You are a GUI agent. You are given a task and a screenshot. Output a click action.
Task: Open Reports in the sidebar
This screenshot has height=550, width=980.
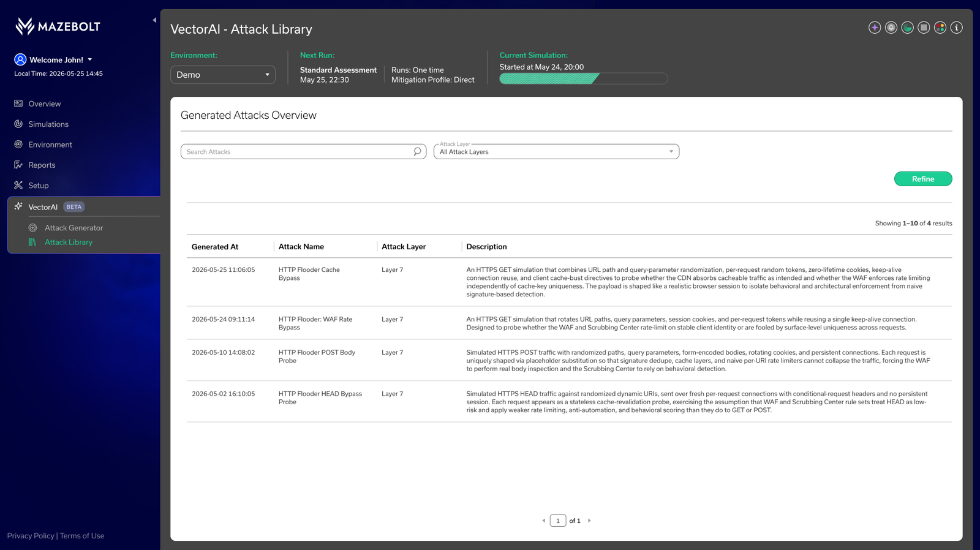pyautogui.click(x=42, y=165)
